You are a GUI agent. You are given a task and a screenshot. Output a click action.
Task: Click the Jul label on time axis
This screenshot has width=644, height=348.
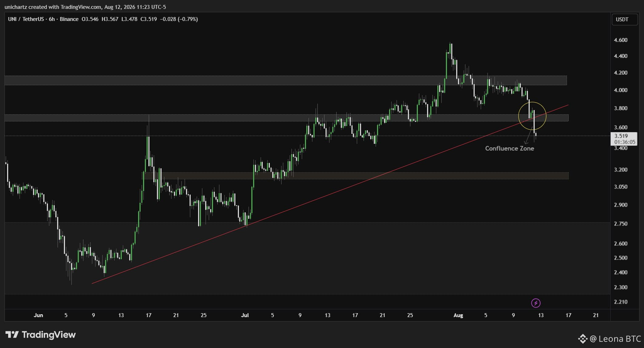click(245, 315)
